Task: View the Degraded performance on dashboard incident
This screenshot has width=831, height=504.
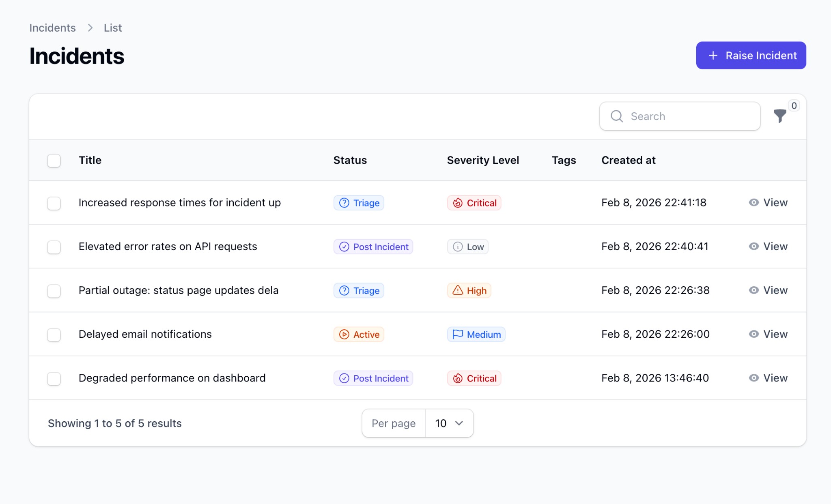Action: [768, 378]
